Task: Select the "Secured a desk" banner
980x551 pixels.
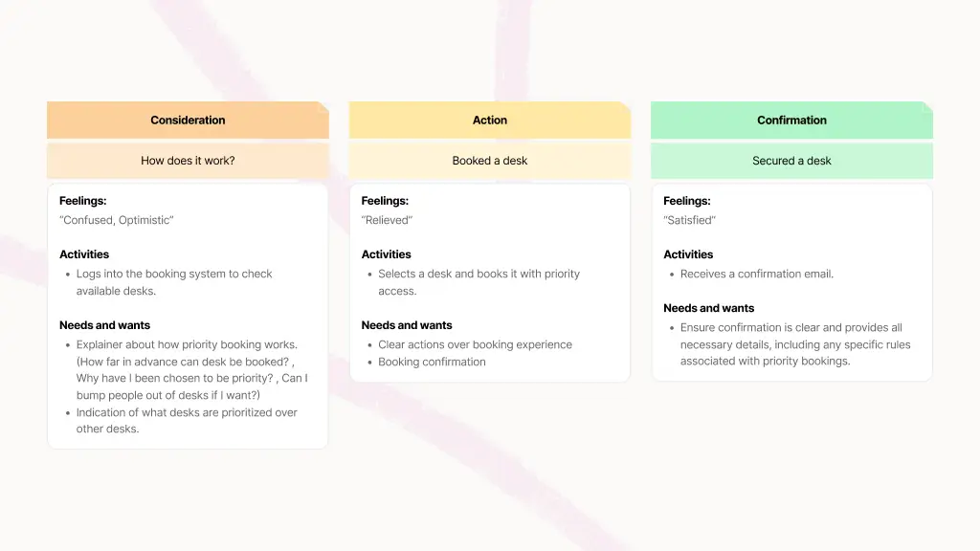Action: pos(791,161)
